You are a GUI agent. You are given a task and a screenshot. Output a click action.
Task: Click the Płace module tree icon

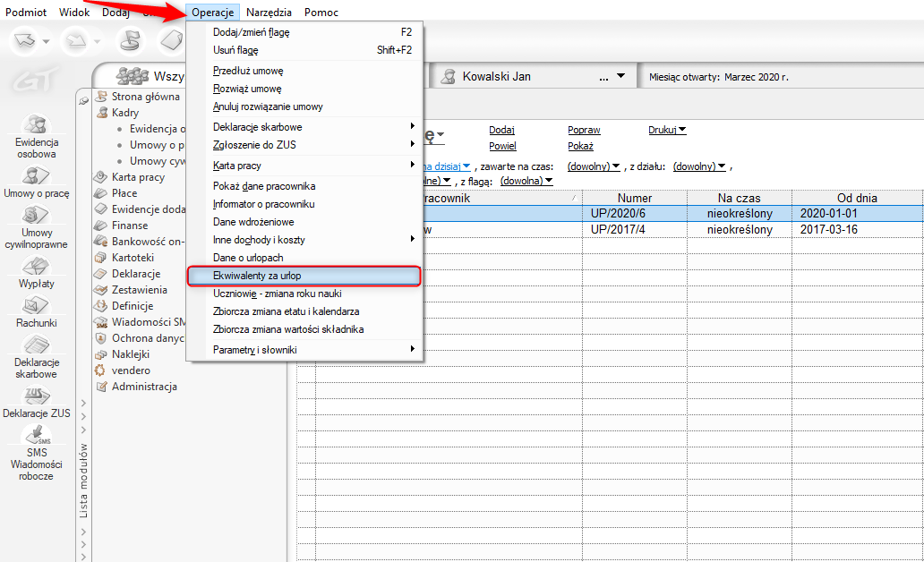101,192
